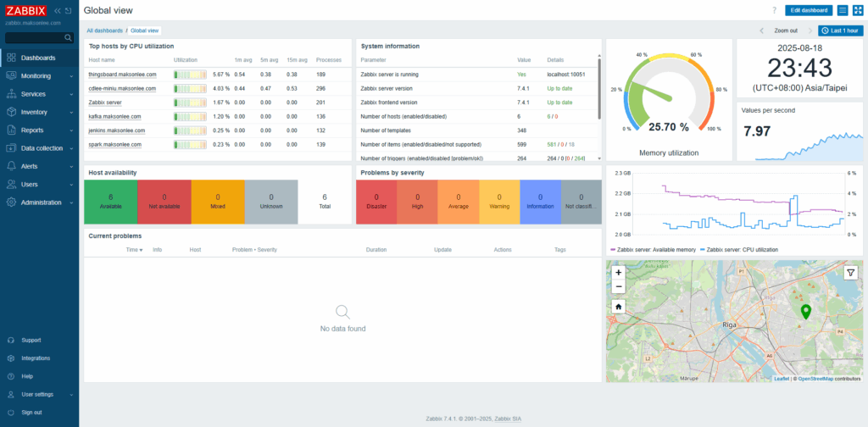Expand the Monitoring menu chevron

tap(71, 76)
